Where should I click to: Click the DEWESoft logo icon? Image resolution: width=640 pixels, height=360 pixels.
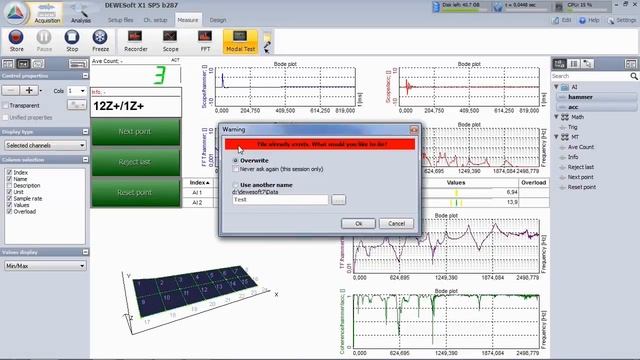point(16,13)
